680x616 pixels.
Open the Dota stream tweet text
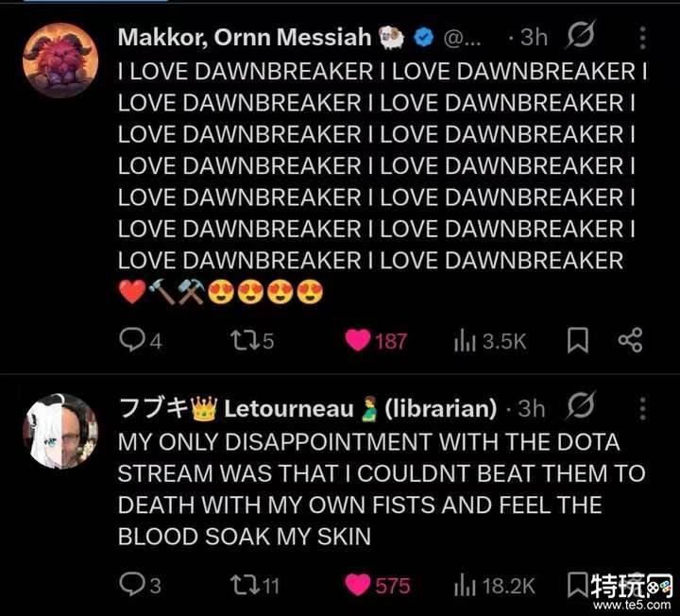pyautogui.click(x=382, y=489)
